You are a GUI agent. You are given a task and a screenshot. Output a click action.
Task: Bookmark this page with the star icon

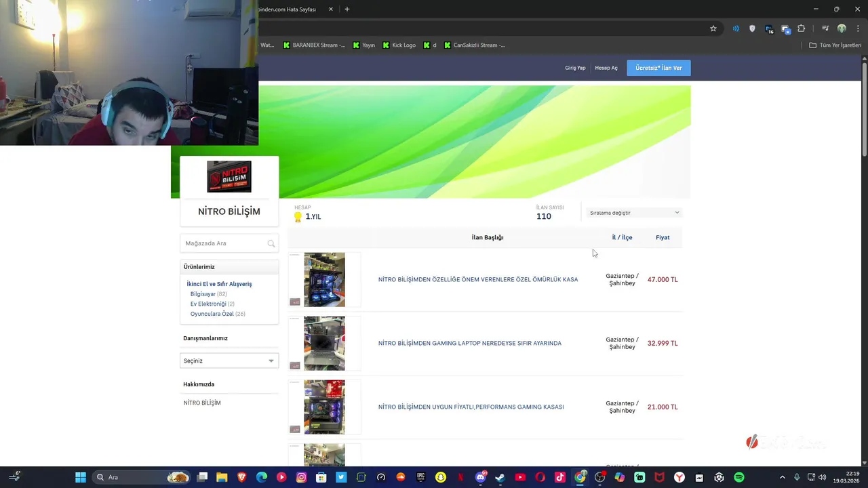(713, 28)
